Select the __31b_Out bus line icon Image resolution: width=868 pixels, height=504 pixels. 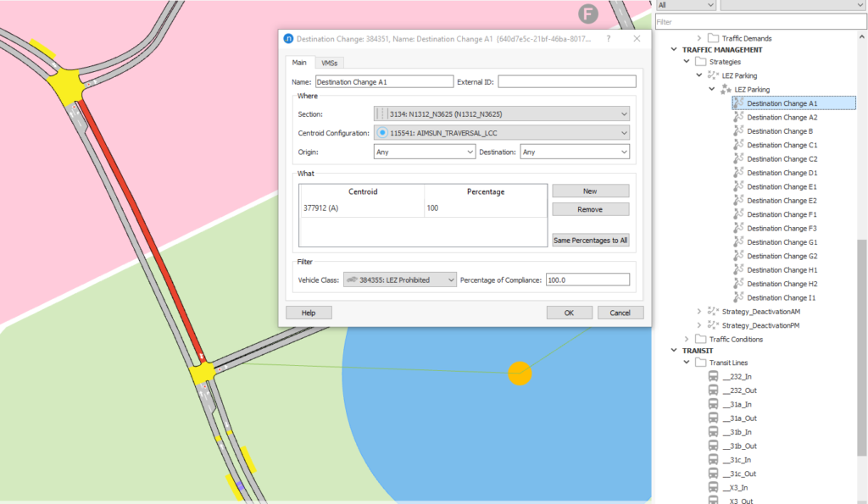pyautogui.click(x=713, y=446)
